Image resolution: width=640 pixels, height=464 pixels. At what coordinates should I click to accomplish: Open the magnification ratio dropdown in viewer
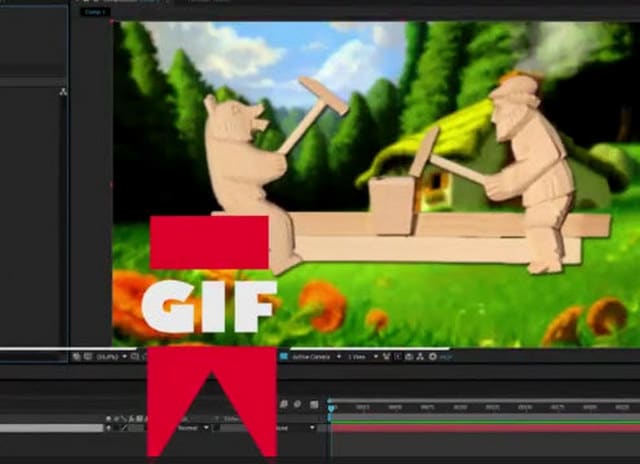click(x=111, y=357)
